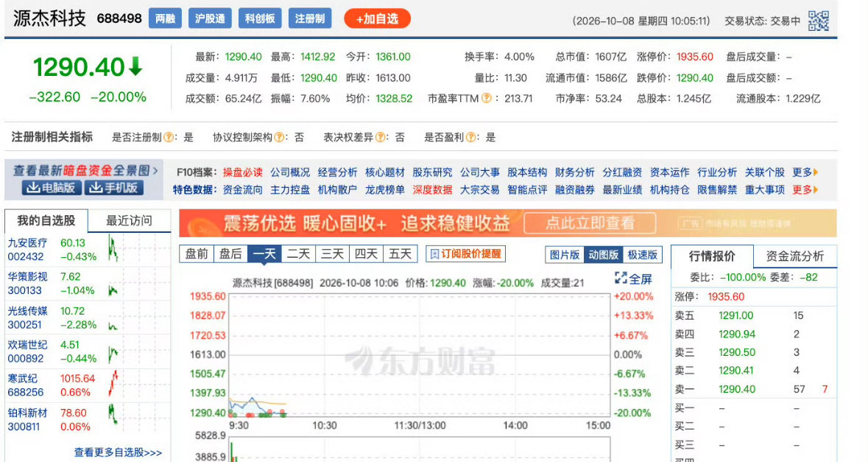Switch to 我的自选股 tab
The width and height of the screenshot is (868, 462).
[46, 220]
